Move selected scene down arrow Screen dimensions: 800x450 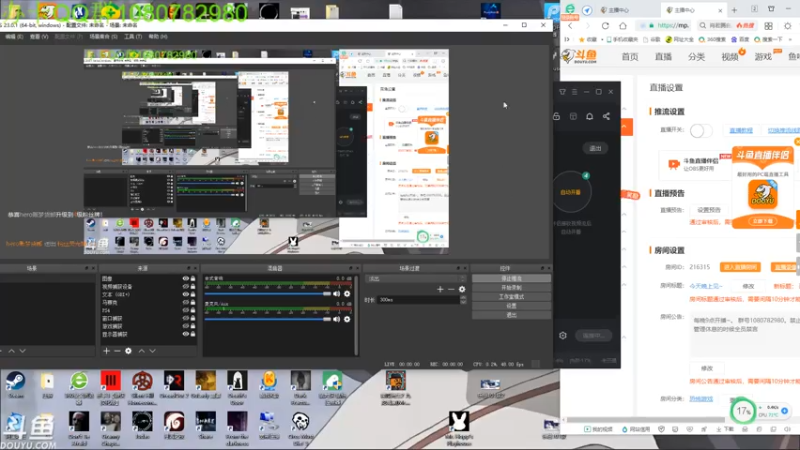(22, 351)
